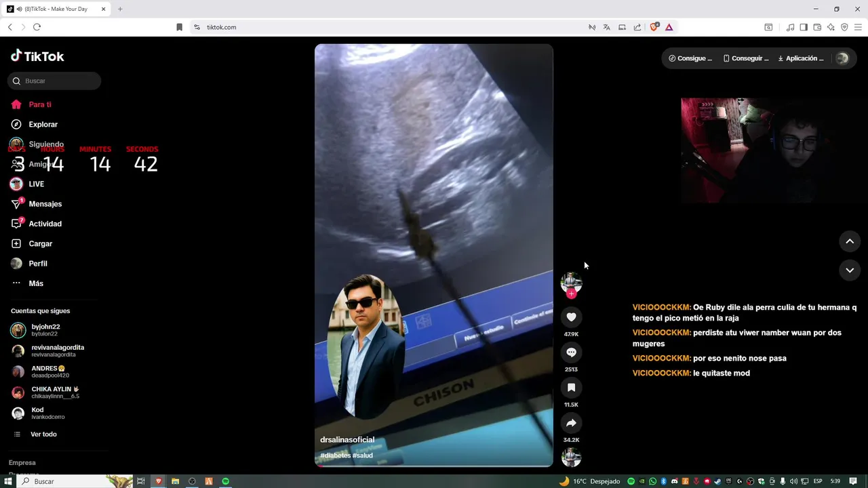
Task: Open the 16°C Despejado weather widget
Action: coord(589,481)
